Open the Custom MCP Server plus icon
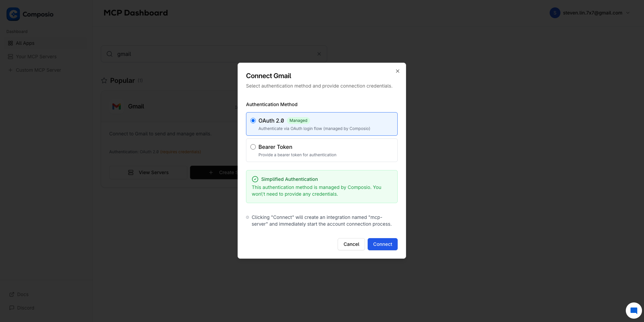 pos(10,70)
